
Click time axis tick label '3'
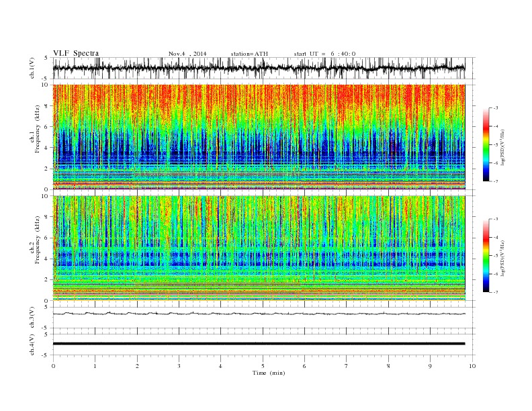[x=179, y=366]
